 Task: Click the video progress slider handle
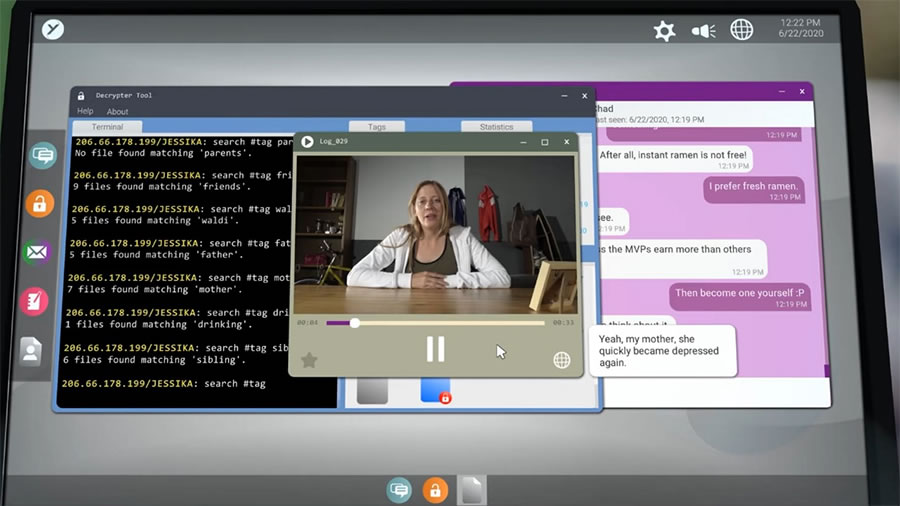355,323
